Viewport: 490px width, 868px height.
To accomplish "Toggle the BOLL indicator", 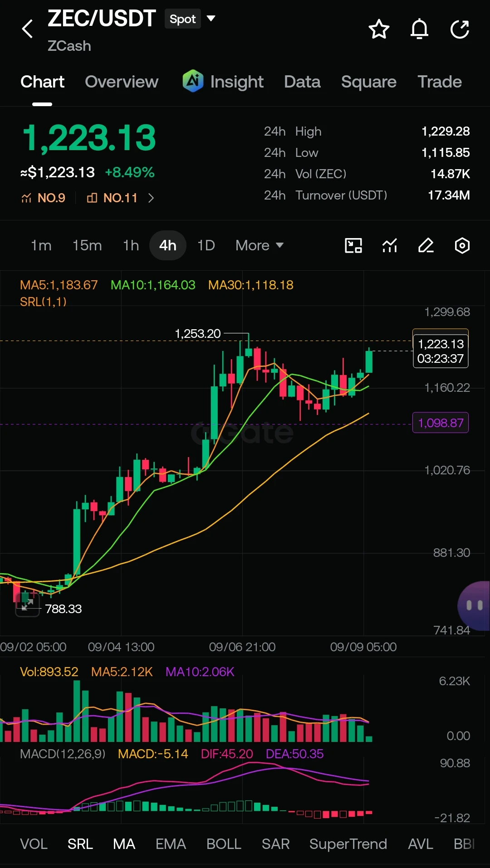I will pos(224,844).
